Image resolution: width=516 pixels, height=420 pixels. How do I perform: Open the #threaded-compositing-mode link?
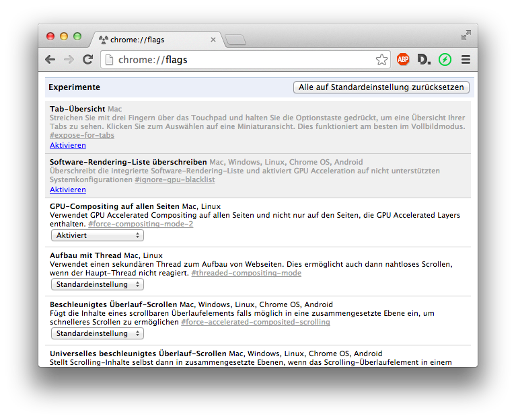[246, 273]
